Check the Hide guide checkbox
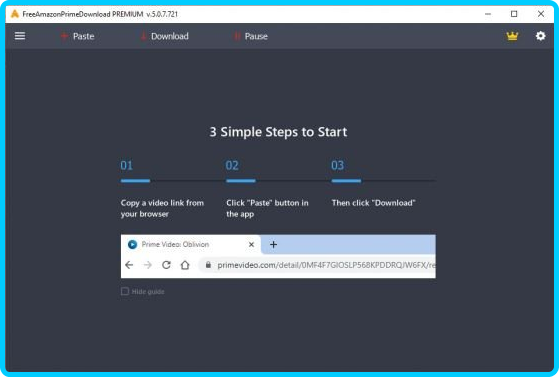Screen dimensions: 559x377 pos(125,291)
